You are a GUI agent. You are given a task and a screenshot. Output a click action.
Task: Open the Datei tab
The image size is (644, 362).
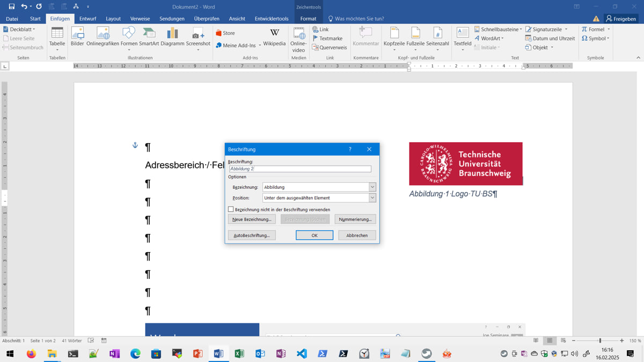[12, 19]
